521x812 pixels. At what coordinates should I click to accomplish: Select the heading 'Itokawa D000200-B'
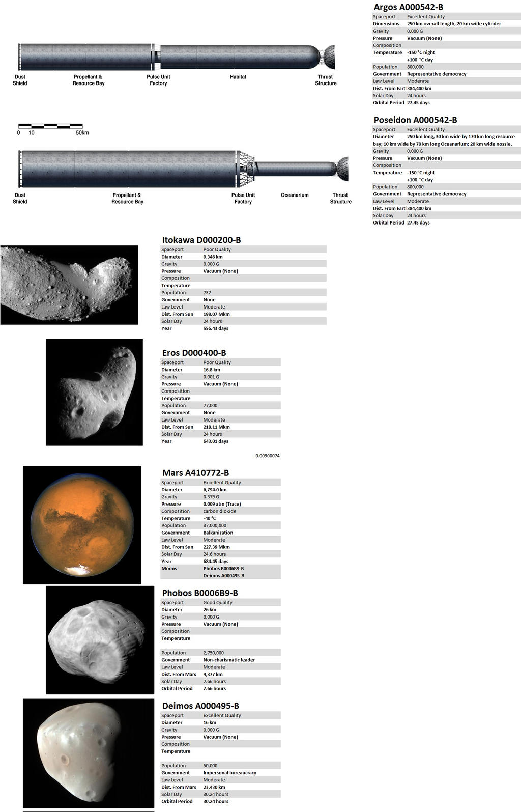(x=201, y=240)
